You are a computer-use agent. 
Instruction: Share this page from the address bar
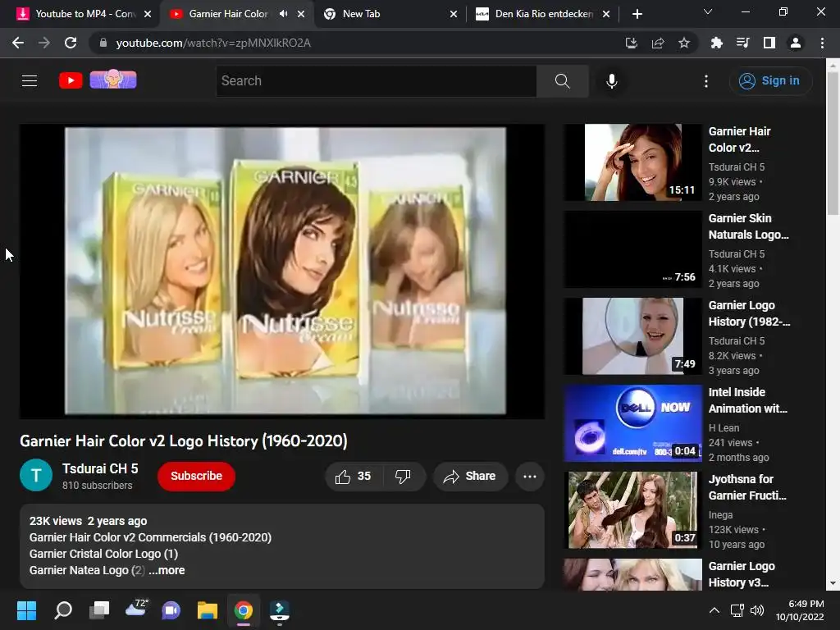coord(658,43)
